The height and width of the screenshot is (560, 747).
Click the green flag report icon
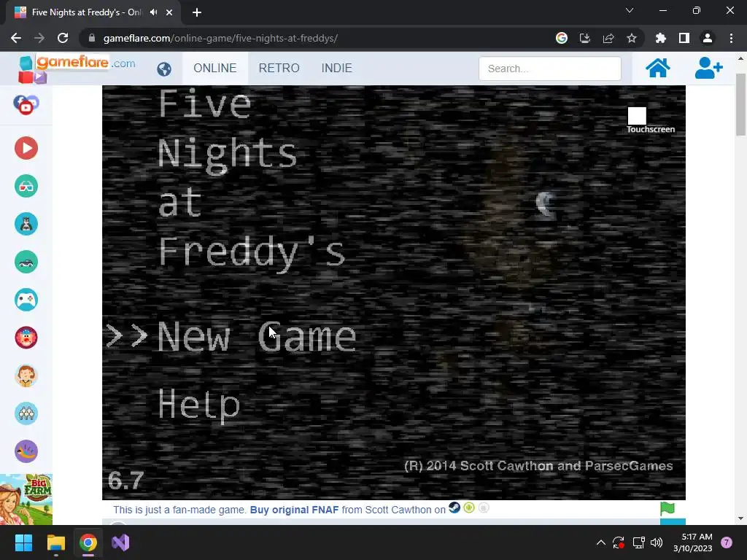point(667,508)
